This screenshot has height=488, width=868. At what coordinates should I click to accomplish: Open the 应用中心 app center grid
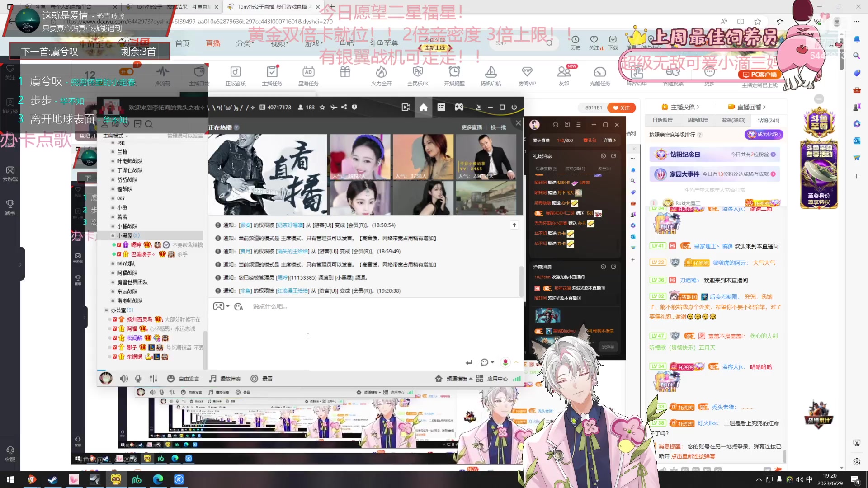coord(492,379)
